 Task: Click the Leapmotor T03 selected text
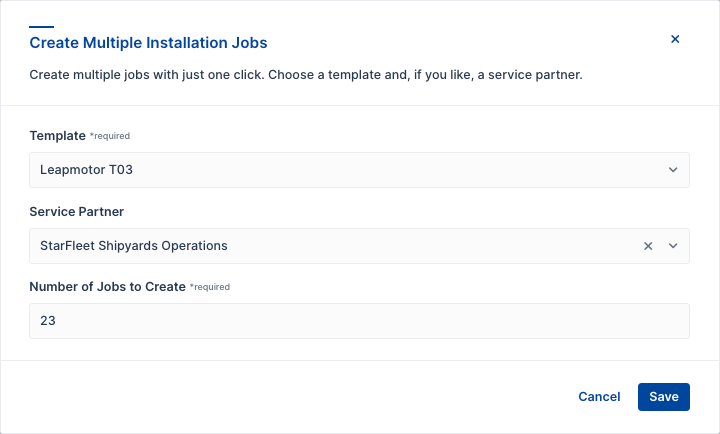[x=86, y=170]
